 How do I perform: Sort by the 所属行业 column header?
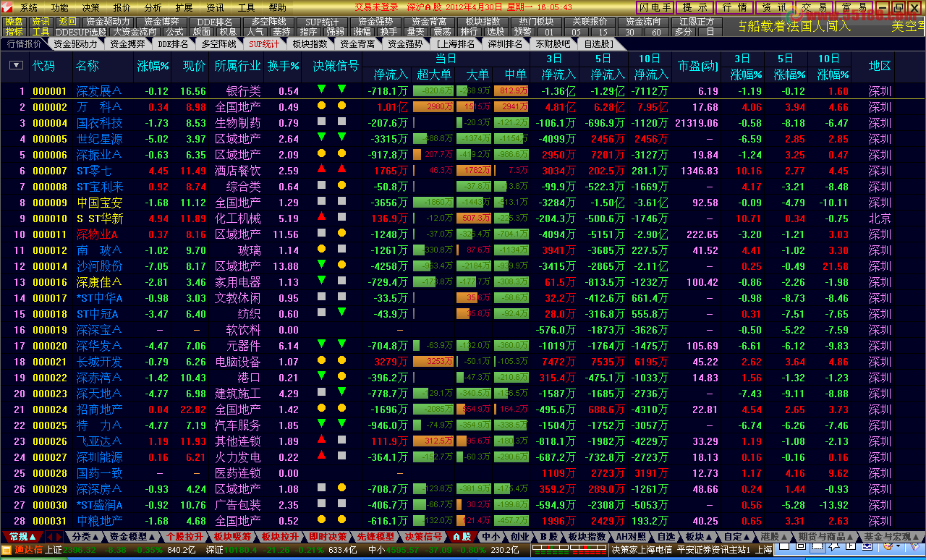(237, 66)
